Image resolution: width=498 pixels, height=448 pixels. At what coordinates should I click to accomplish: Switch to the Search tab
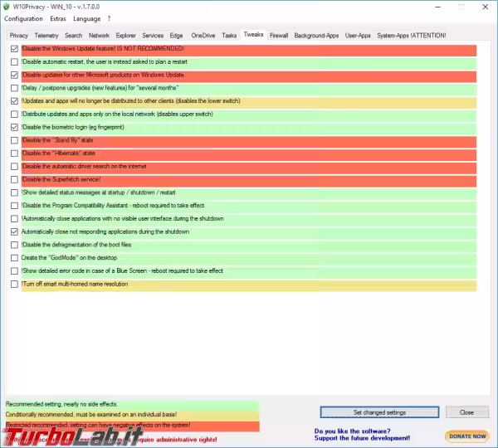point(73,36)
